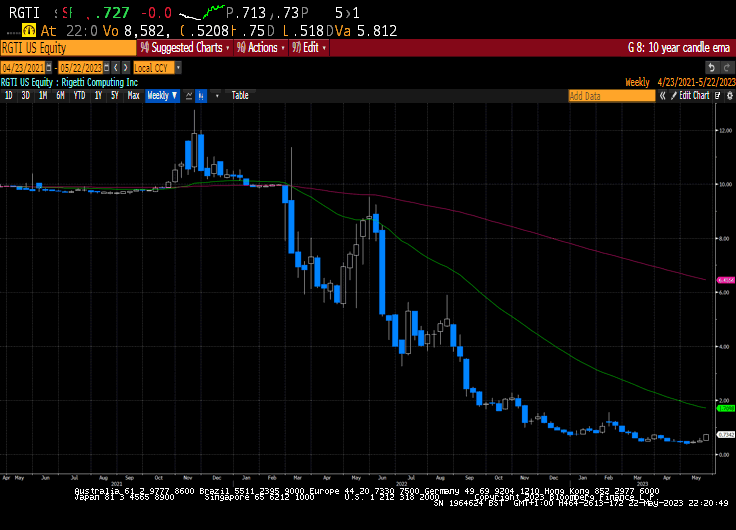The width and height of the screenshot is (736, 530).
Task: Select the Max range tab
Action: click(x=134, y=96)
